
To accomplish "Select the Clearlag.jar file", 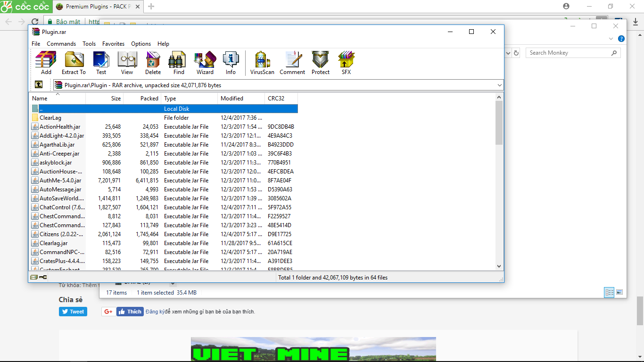I will tap(164, 243).
